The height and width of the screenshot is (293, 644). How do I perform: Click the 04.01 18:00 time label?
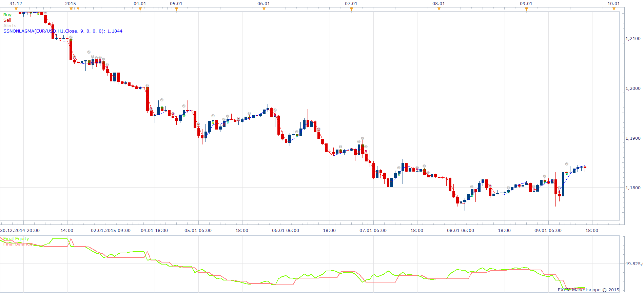[154, 231]
